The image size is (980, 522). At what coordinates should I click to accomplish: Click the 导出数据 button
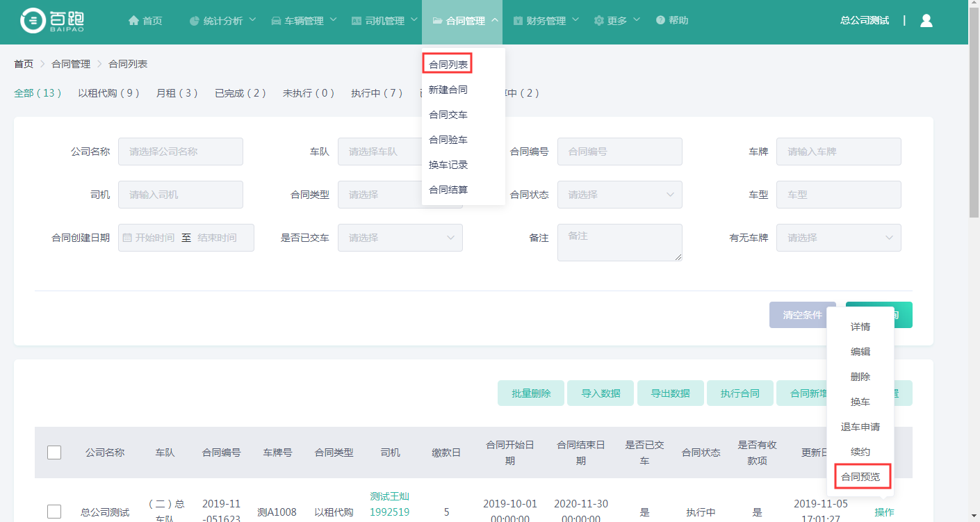click(x=670, y=393)
